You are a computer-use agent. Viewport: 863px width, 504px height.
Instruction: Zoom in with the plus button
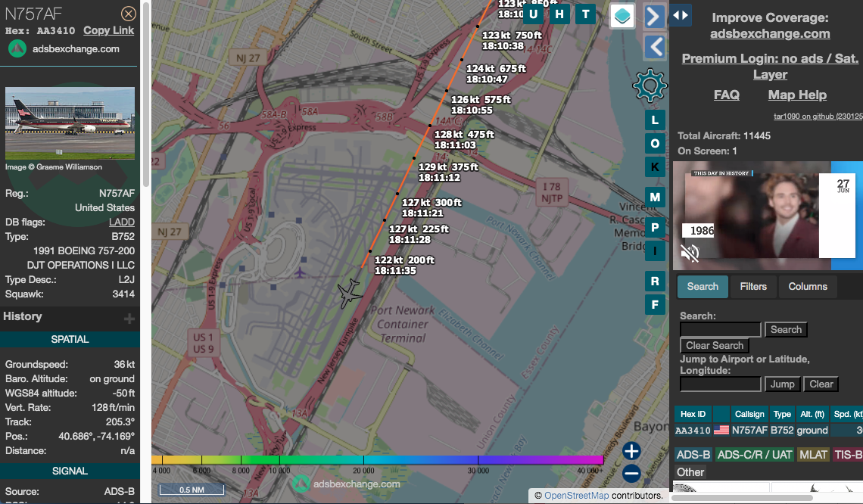(x=631, y=451)
